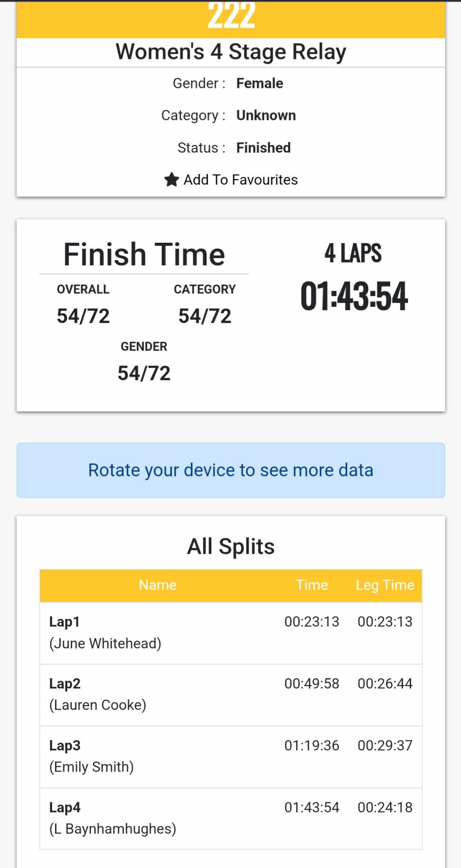
Task: Tap the Add To Favourites link text
Action: click(x=241, y=180)
